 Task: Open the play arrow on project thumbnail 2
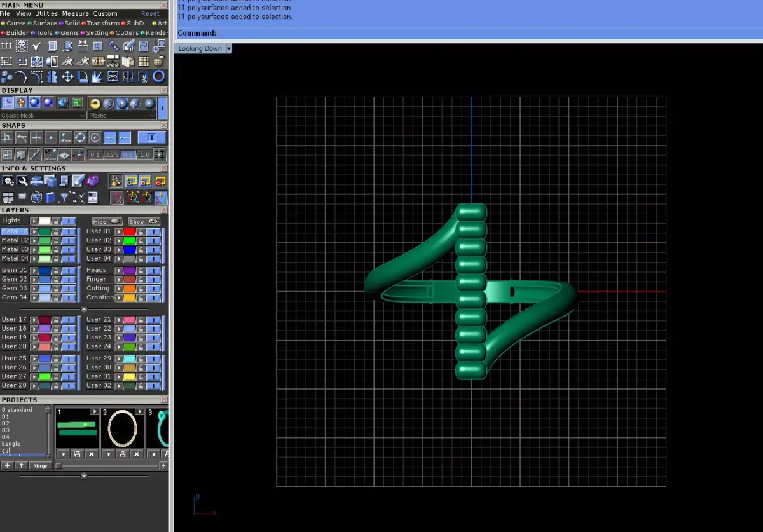point(139,412)
